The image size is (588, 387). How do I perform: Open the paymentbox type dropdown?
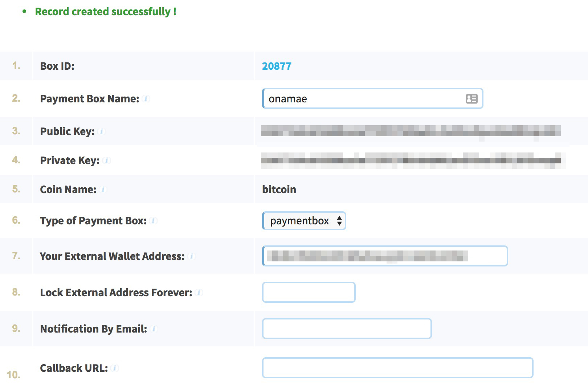click(304, 221)
